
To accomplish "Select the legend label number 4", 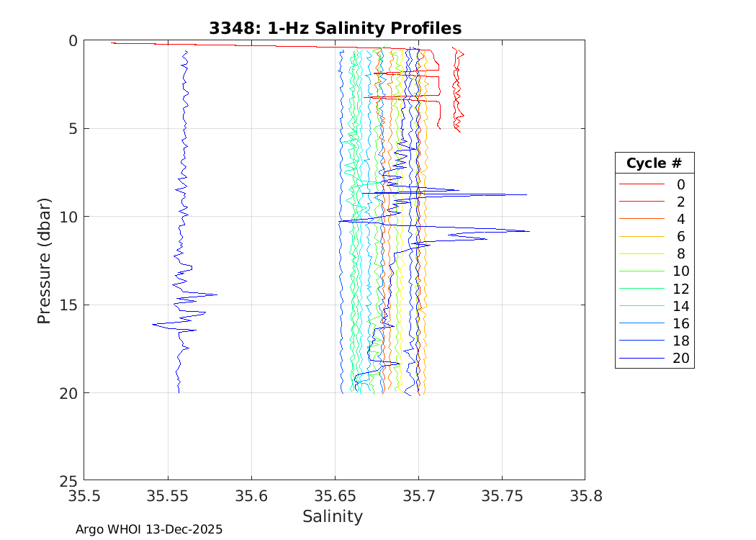I will [x=680, y=219].
